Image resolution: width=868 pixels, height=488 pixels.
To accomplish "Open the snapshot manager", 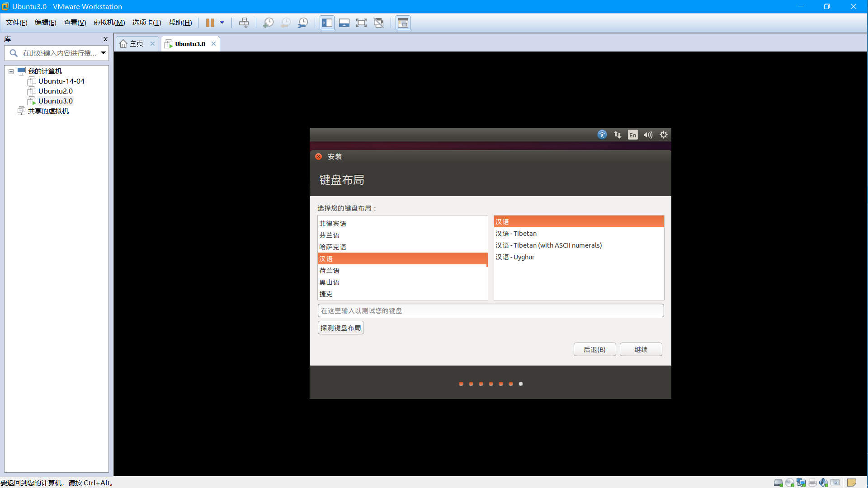I will pyautogui.click(x=303, y=23).
